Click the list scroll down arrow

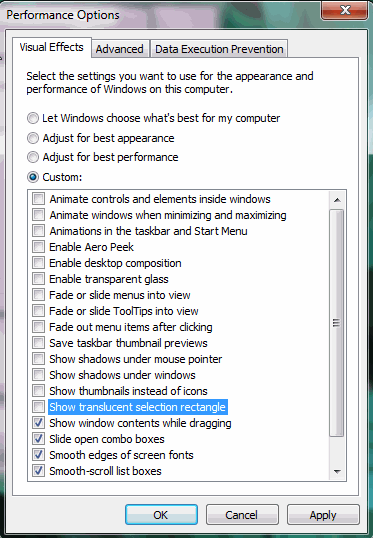[337, 471]
